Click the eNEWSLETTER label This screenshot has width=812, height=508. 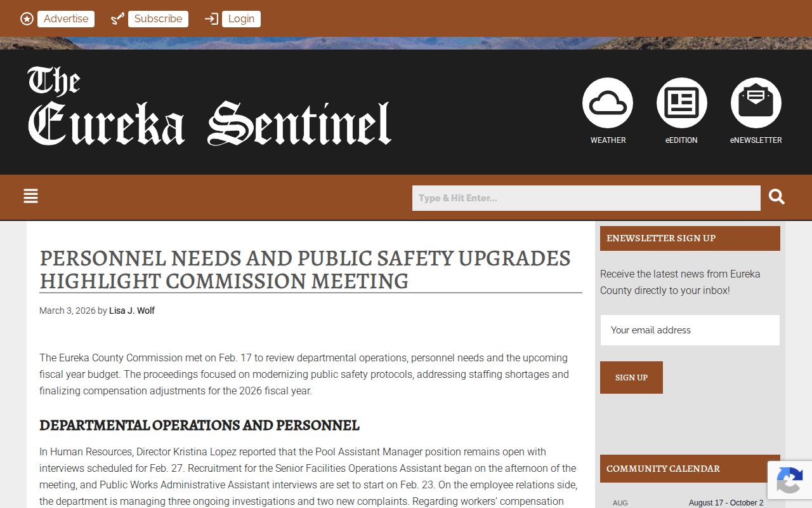coord(756,140)
